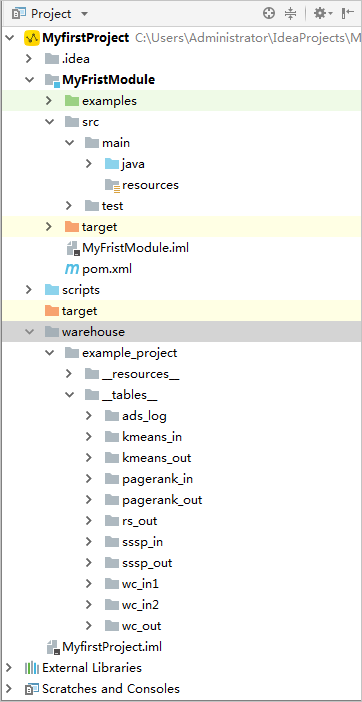Click the test folder icon
Image resolution: width=362 pixels, height=702 pixels.
[92, 206]
